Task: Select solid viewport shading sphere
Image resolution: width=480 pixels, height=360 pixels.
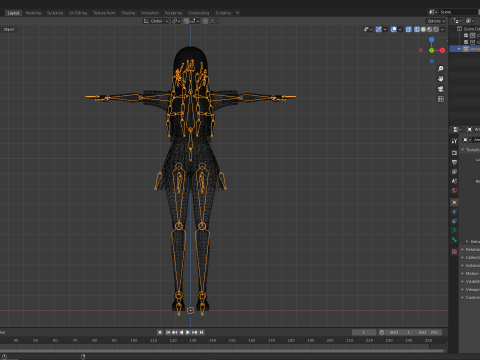Action: [423, 29]
